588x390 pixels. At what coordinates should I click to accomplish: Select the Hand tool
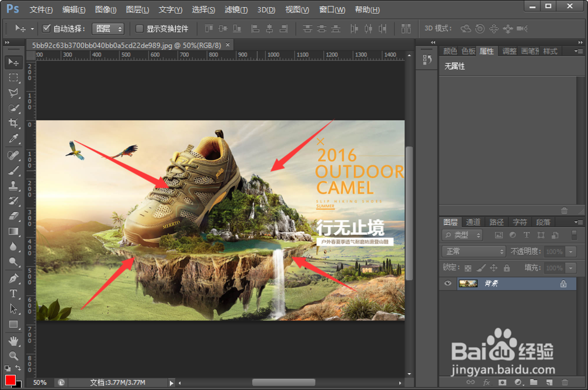tap(14, 341)
